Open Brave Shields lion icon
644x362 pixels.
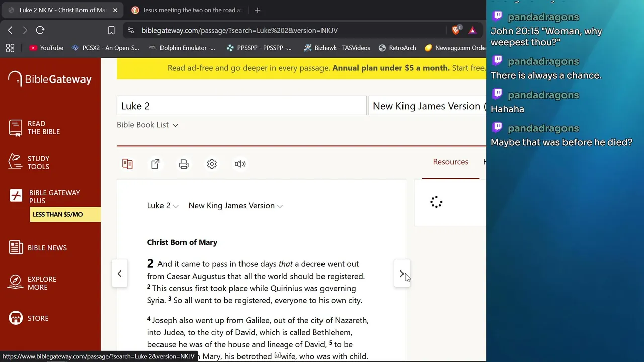456,30
